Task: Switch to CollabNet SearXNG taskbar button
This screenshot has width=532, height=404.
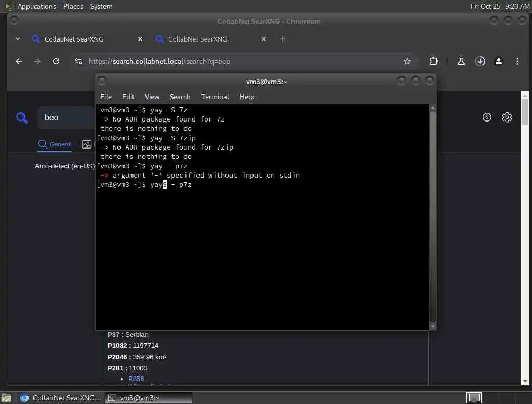Action: 60,398
